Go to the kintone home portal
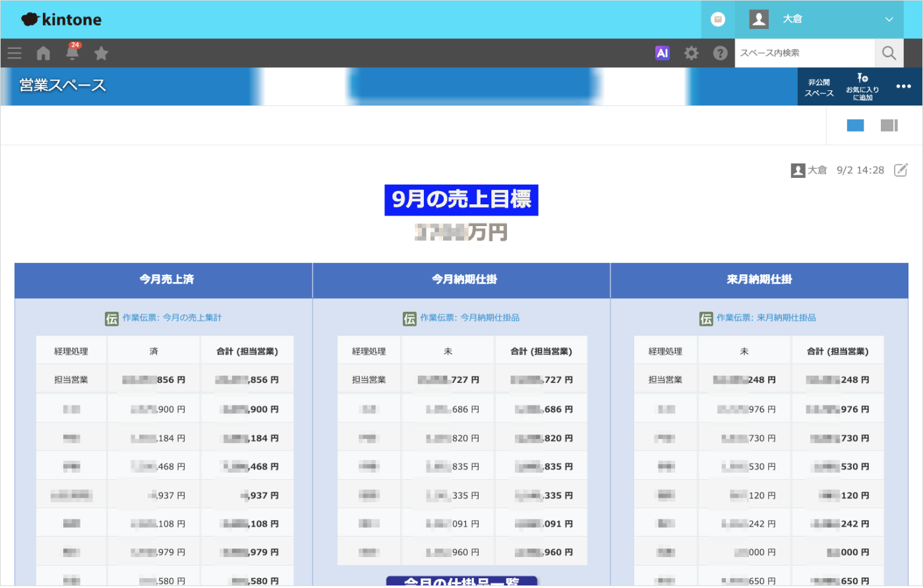The width and height of the screenshot is (923, 588). pos(44,53)
